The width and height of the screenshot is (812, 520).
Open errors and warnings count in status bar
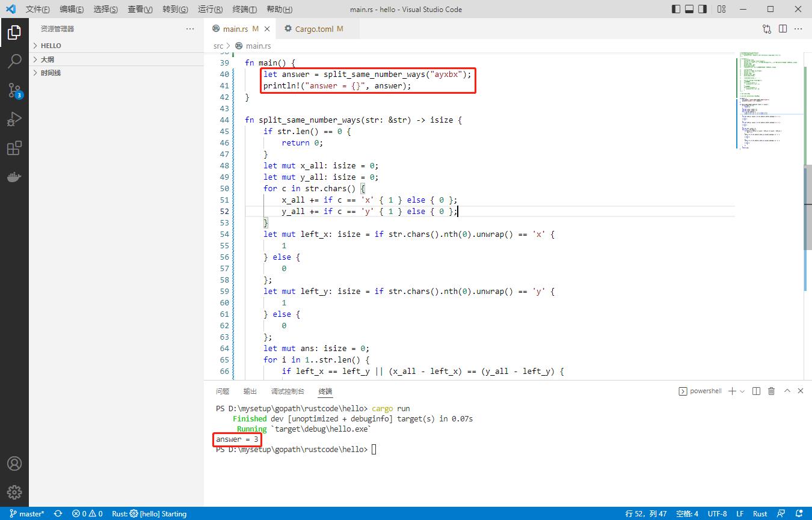click(87, 514)
